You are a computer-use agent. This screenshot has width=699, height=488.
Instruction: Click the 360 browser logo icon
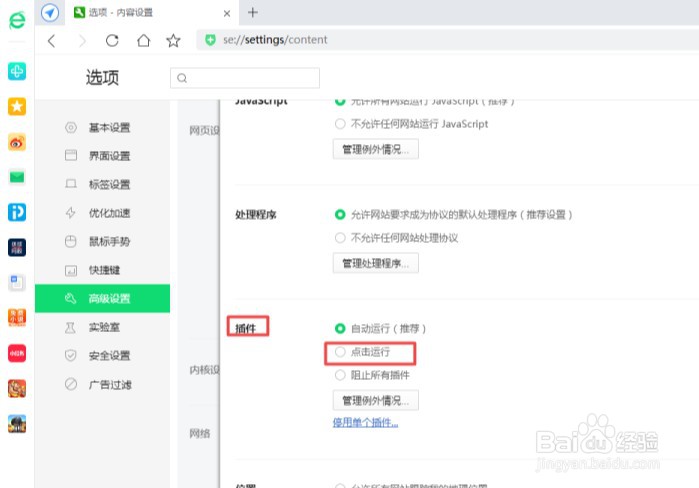[x=17, y=20]
